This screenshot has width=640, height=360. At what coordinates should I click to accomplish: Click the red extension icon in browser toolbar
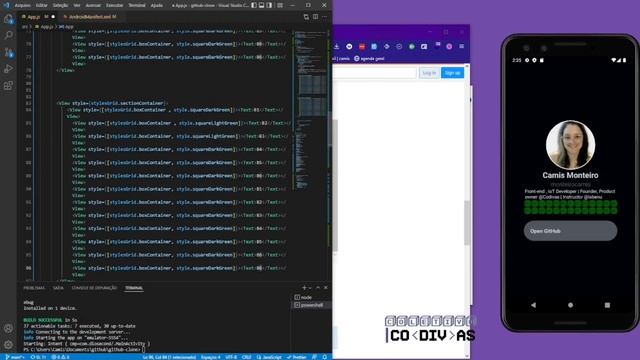[362, 47]
